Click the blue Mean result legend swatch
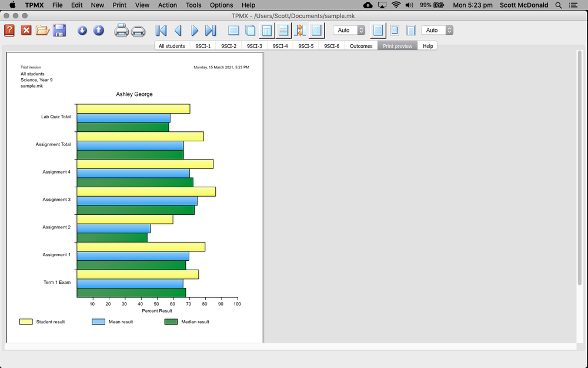The height and width of the screenshot is (368, 588). coord(98,322)
